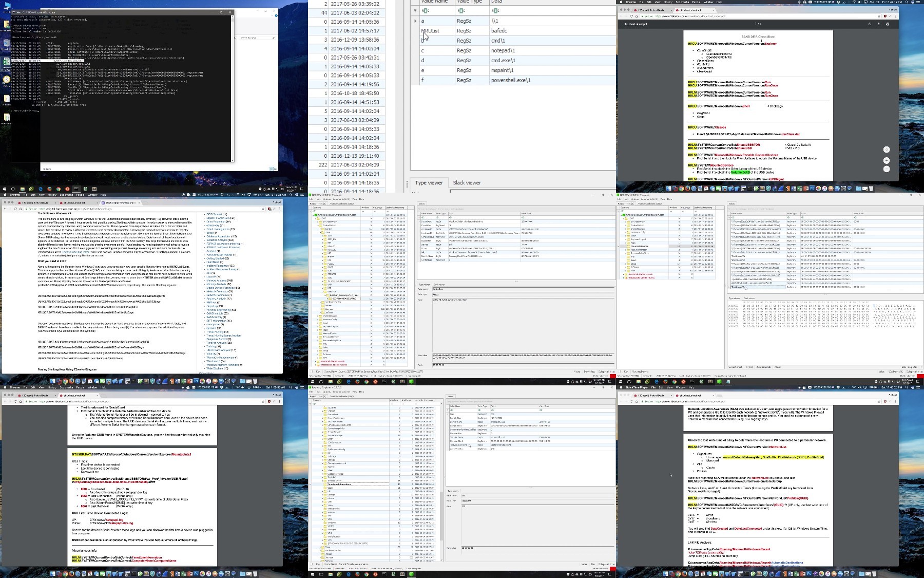Click 'mspaint\1' data cell in zoomed values table
924x578 pixels.
[x=503, y=70]
